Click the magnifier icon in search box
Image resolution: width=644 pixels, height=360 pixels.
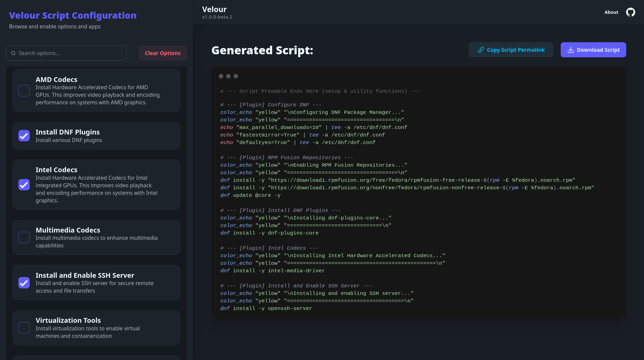click(x=13, y=53)
